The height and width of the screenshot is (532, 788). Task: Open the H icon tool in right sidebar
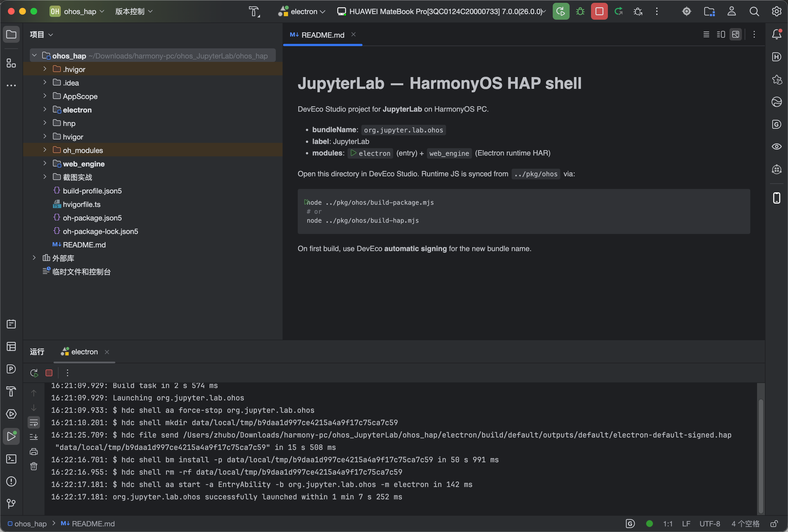[776, 57]
